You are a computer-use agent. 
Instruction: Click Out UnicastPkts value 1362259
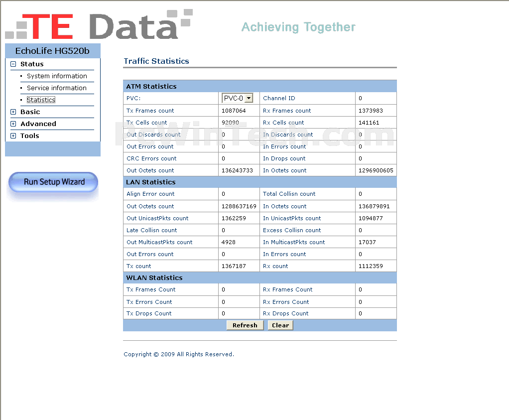pyautogui.click(x=234, y=218)
